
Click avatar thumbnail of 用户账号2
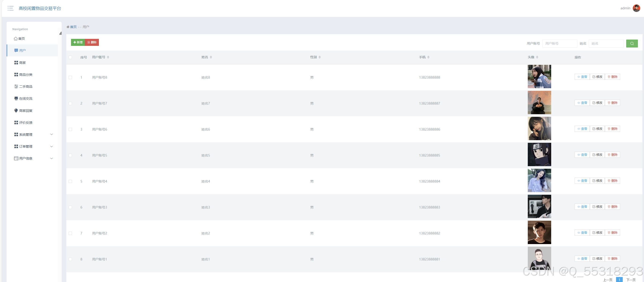click(x=539, y=232)
